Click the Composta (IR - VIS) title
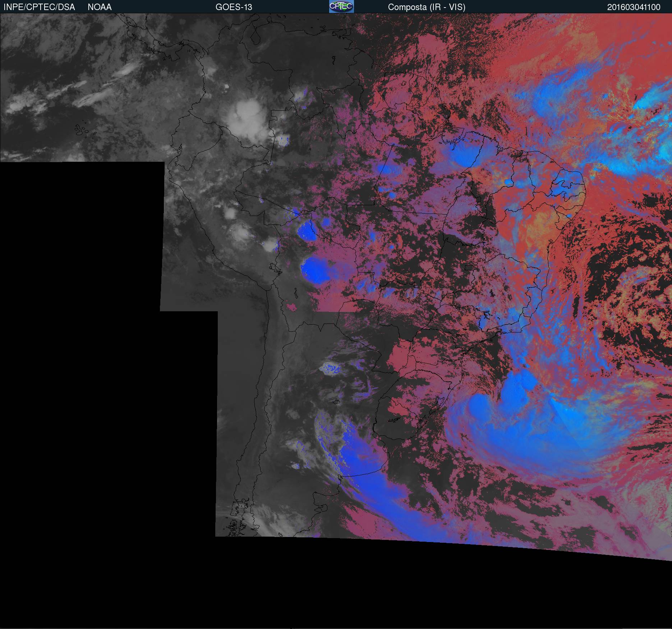This screenshot has height=629, width=672. click(427, 7)
